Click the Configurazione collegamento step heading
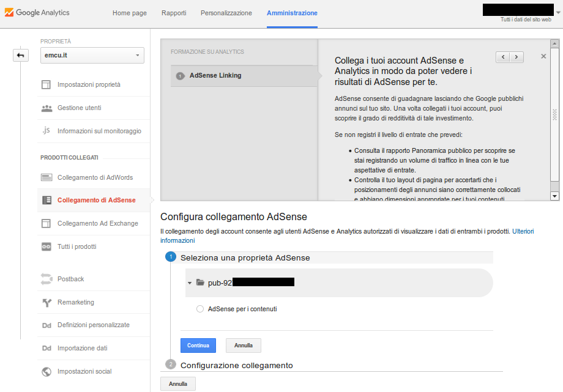563x392 pixels. (x=237, y=366)
